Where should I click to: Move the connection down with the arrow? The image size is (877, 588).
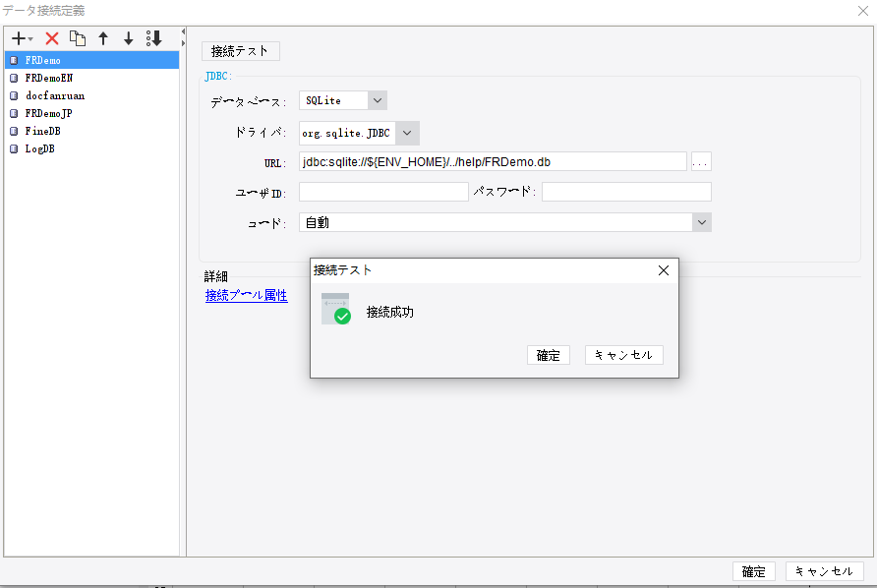pyautogui.click(x=129, y=38)
